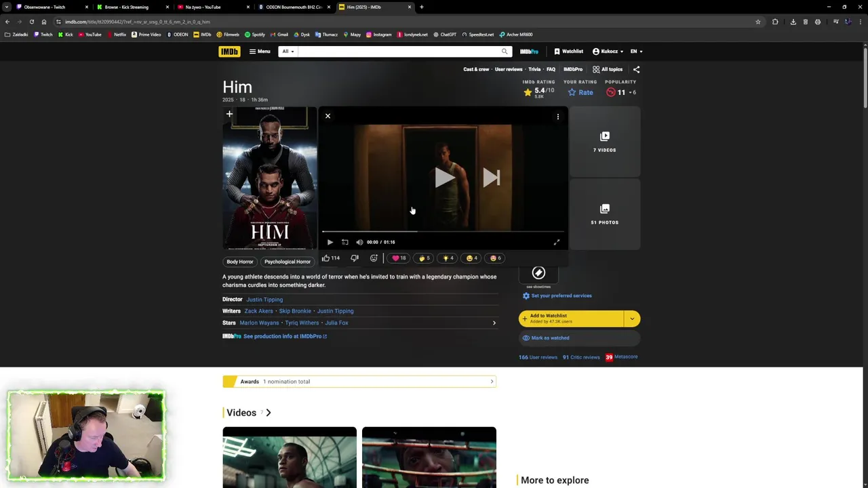Mute the trailer volume
Viewport: 868px width, 488px height.
pyautogui.click(x=359, y=242)
